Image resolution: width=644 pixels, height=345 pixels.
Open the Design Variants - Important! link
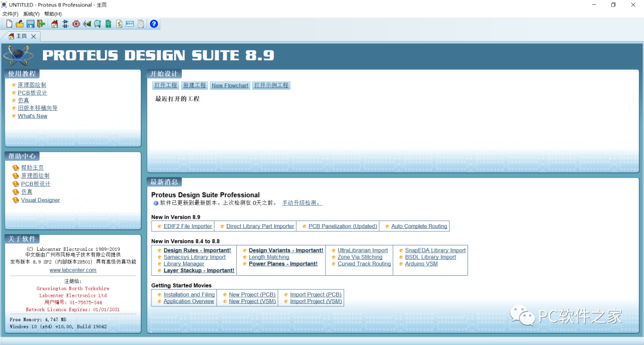[x=286, y=250]
